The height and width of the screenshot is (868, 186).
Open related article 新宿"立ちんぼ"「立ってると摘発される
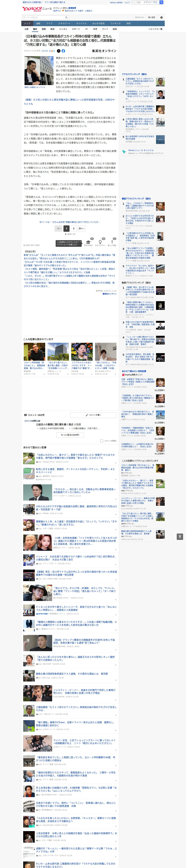click(x=69, y=256)
